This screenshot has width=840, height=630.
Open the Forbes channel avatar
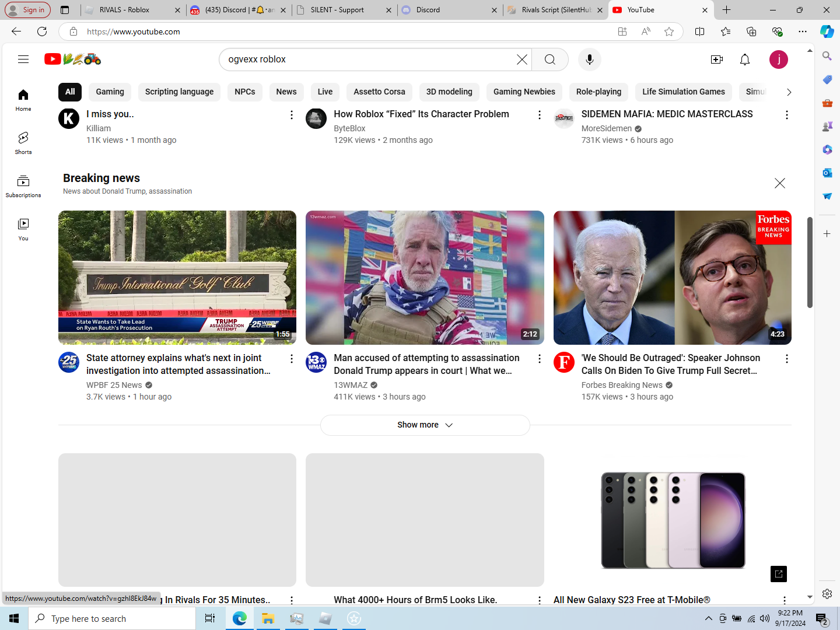coord(564,362)
